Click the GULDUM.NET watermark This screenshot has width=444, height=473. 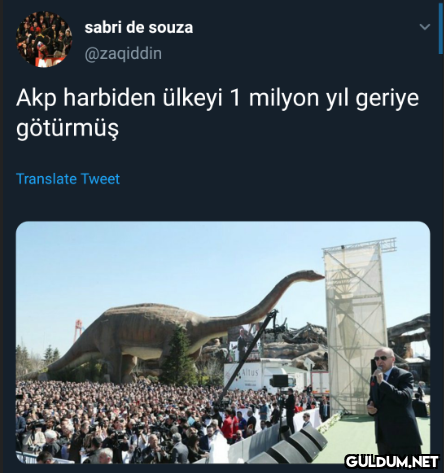tap(392, 462)
